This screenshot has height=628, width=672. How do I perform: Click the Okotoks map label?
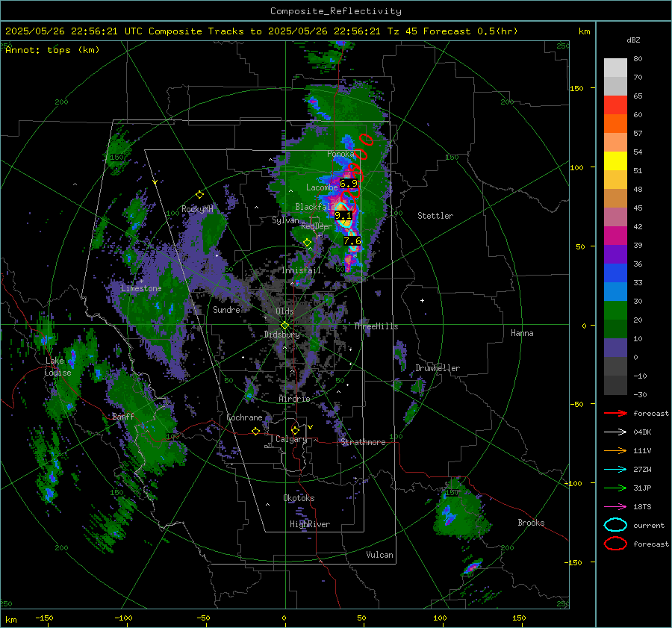pos(299,498)
